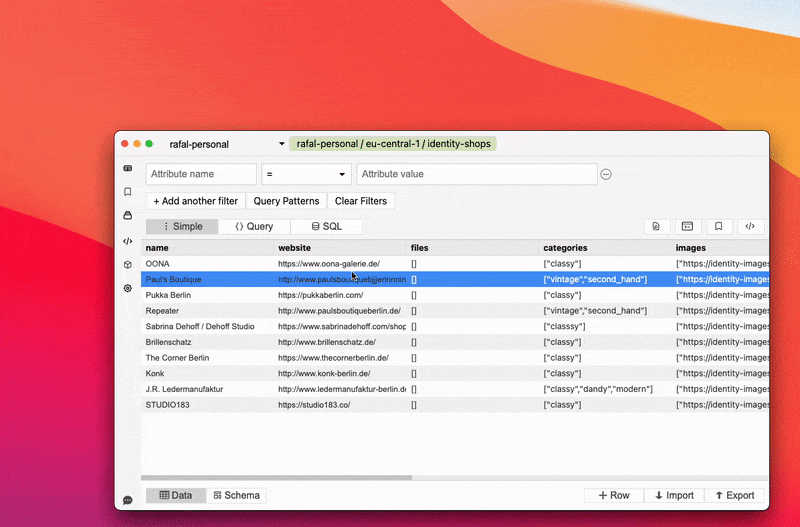The height and width of the screenshot is (527, 800).
Task: Select the Paul's Boutique name cell
Action: point(207,280)
